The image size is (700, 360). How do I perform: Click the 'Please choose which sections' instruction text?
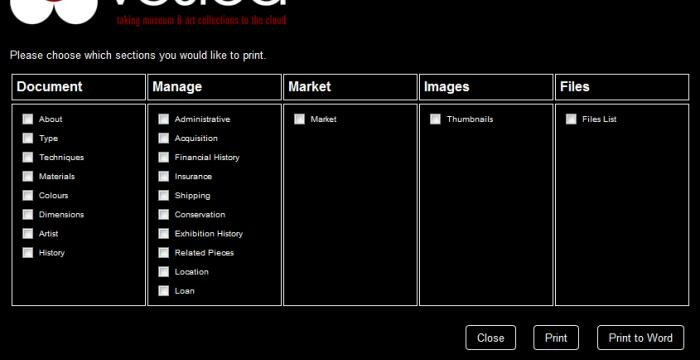(138, 56)
